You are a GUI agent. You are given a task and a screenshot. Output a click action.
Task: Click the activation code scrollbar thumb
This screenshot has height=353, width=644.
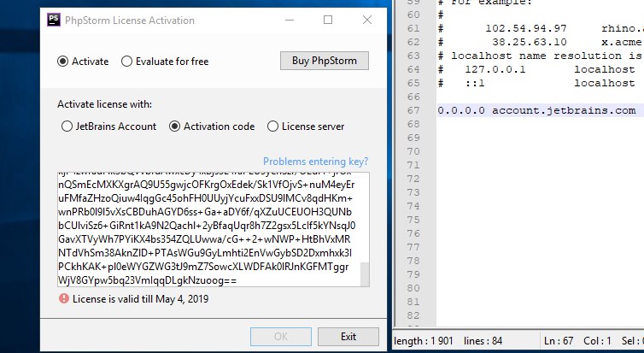coord(365,274)
